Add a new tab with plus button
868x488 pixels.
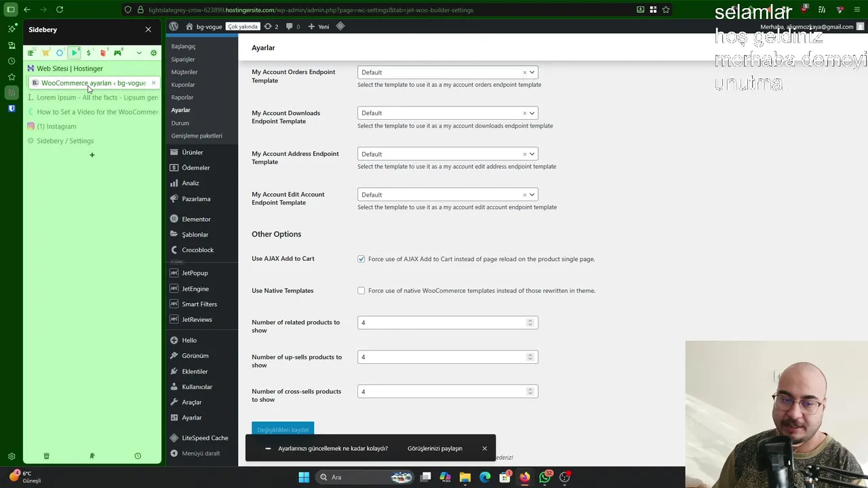[x=92, y=155]
